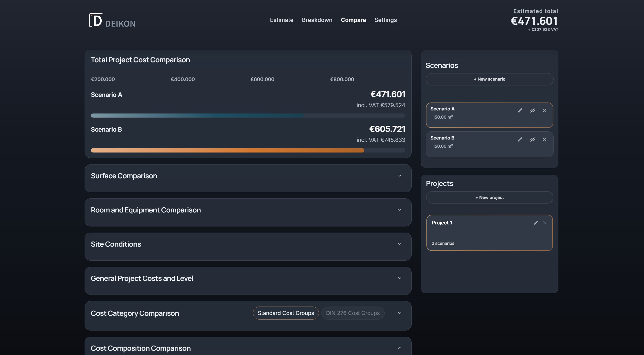The image size is (644, 355).
Task: Rename Project 1 with pencil icon
Action: pos(535,223)
